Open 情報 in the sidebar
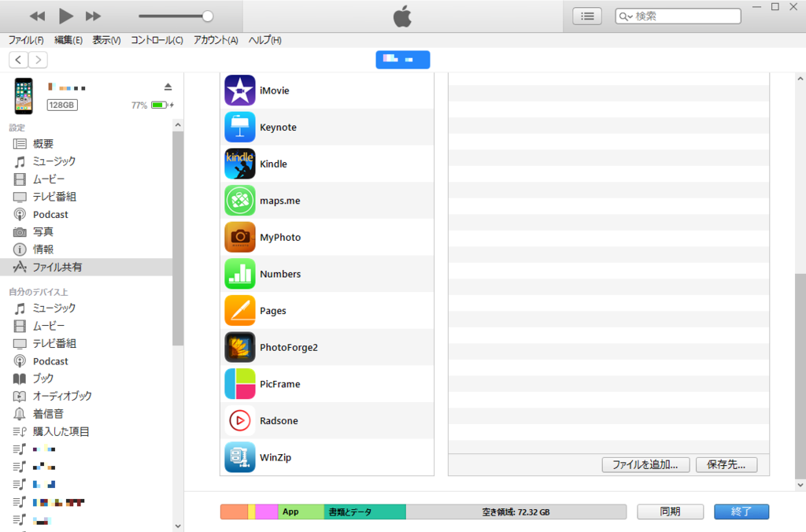The image size is (806, 532). [87, 249]
